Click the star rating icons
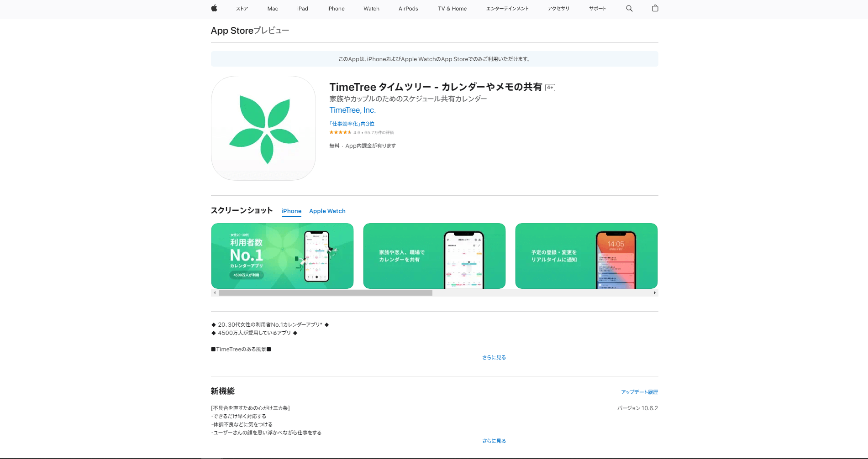This screenshot has height=459, width=868. (340, 132)
